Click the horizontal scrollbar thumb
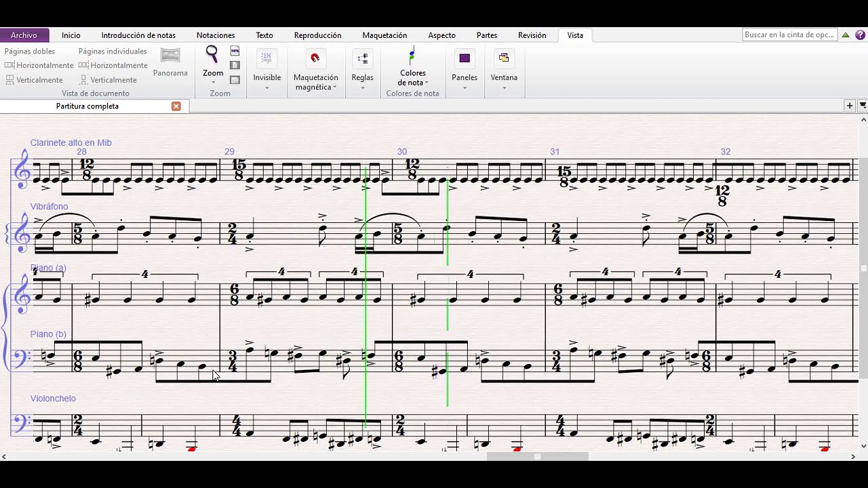 tap(537, 457)
